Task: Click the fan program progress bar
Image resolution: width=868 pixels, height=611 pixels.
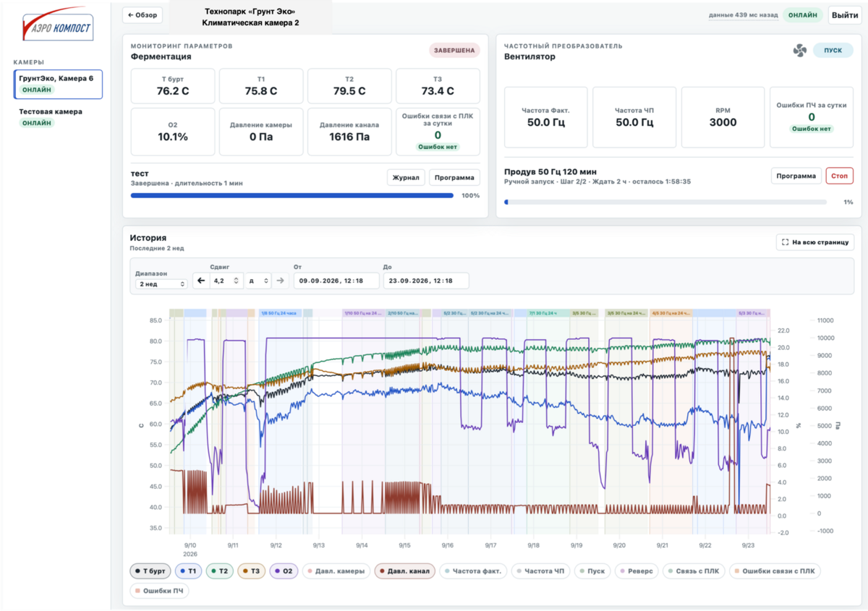Action: 665,202
